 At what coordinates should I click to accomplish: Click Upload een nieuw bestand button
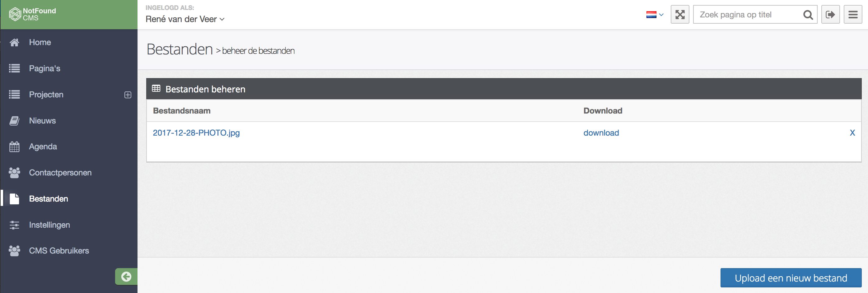click(x=791, y=278)
